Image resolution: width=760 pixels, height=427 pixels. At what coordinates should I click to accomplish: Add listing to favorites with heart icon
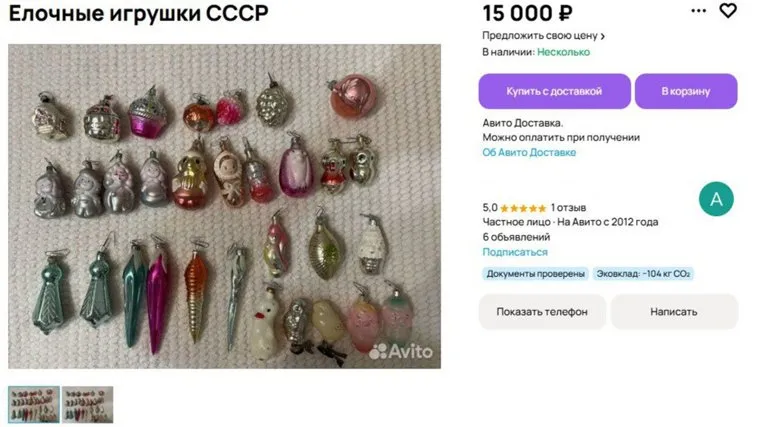coord(728,11)
